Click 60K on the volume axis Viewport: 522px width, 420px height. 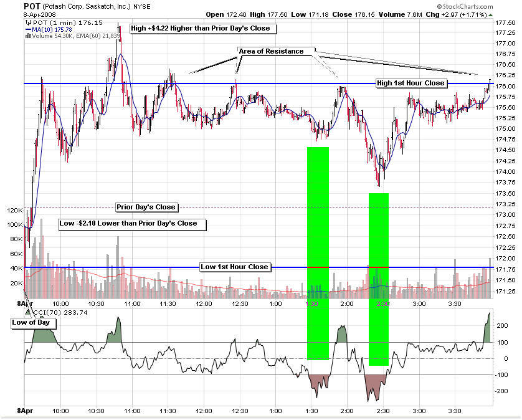(16, 254)
